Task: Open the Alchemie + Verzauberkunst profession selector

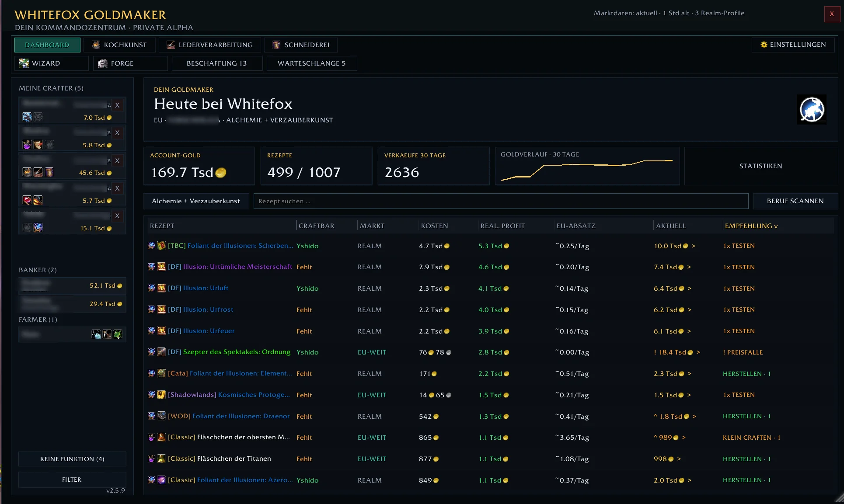Action: click(x=196, y=201)
